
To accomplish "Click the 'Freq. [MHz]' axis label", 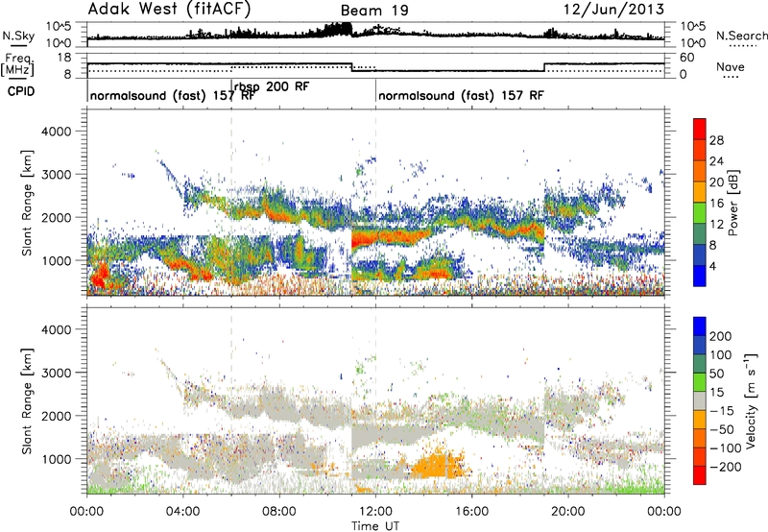I will 17,64.
